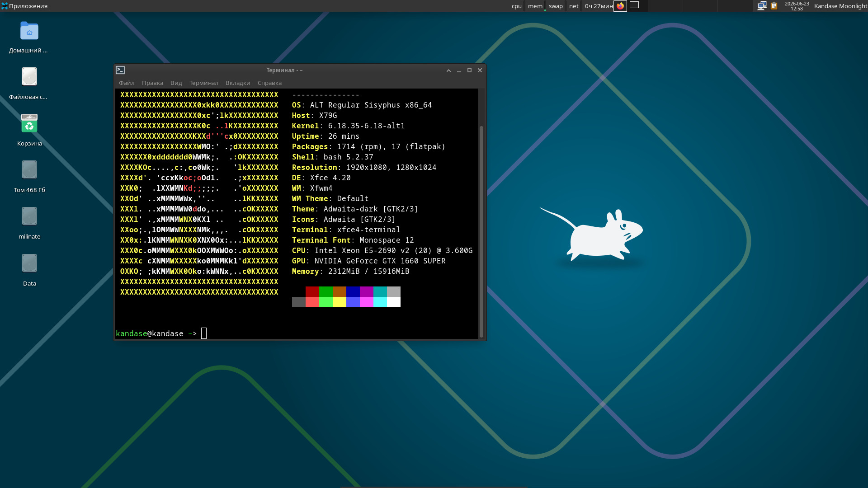This screenshot has height=488, width=868.
Task: Click the dark green color block
Action: pyautogui.click(x=326, y=291)
